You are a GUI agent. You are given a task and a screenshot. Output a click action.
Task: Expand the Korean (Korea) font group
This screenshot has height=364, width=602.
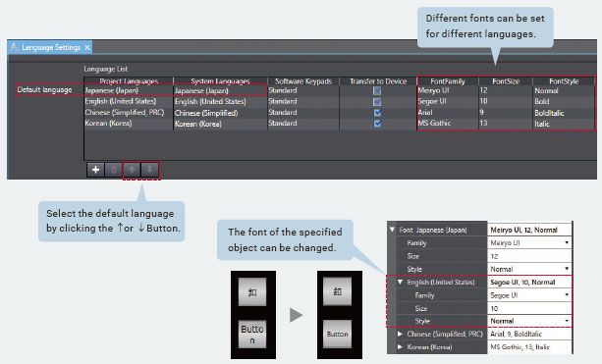click(x=400, y=347)
